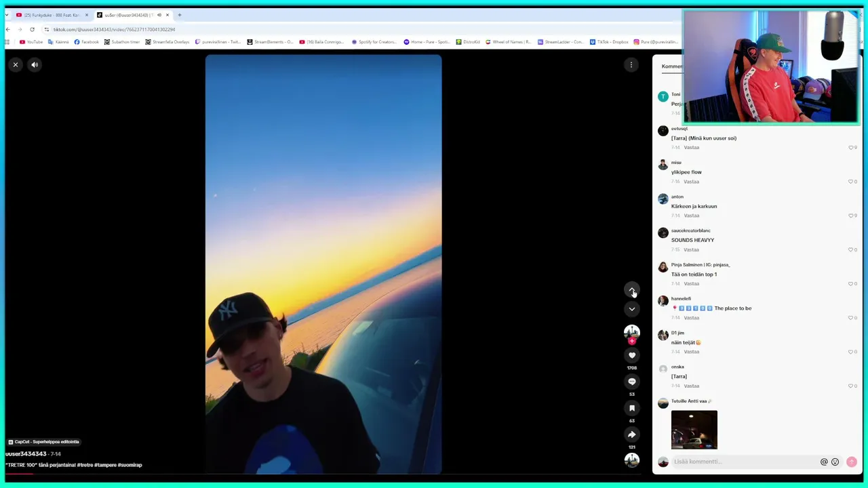Like onska's '[Tarra]' comment
Viewport: 868px width, 488px height.
(x=852, y=386)
